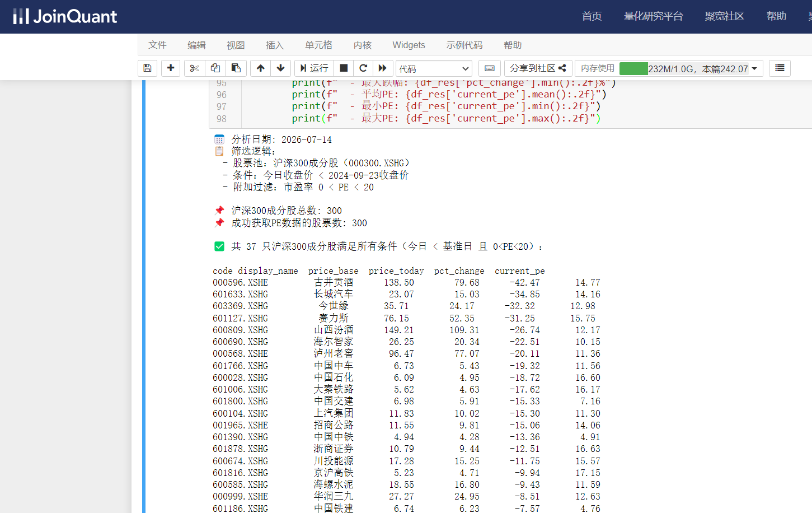The height and width of the screenshot is (513, 812).
Task: Click the green memory usage bar
Action: pos(633,68)
